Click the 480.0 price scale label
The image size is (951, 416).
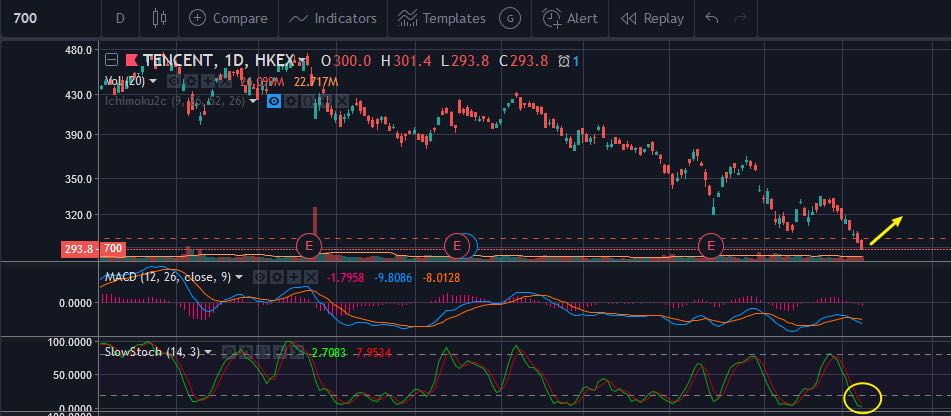pos(79,50)
